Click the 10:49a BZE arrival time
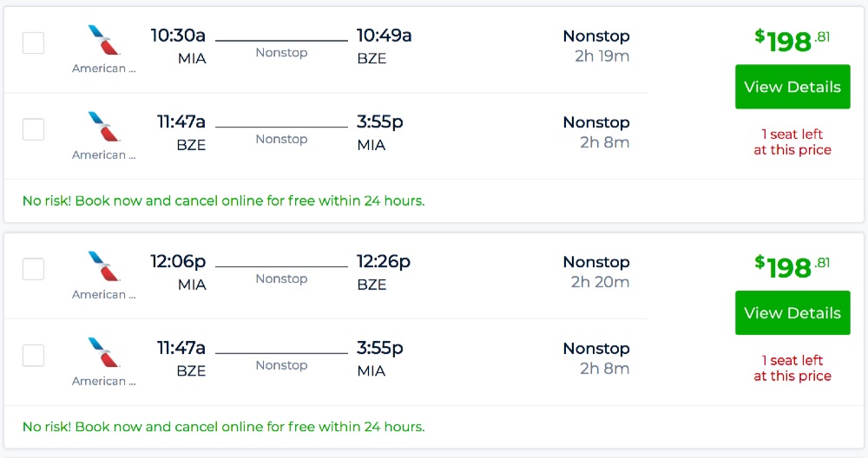 384,36
